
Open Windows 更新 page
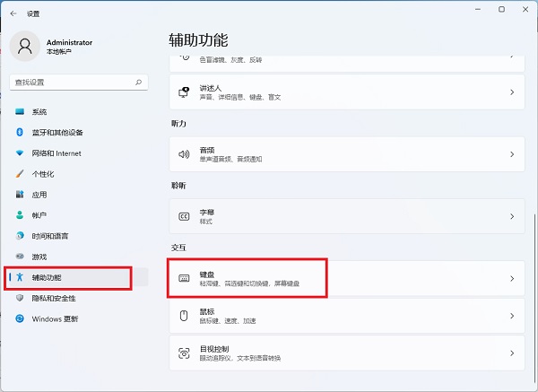pos(55,318)
